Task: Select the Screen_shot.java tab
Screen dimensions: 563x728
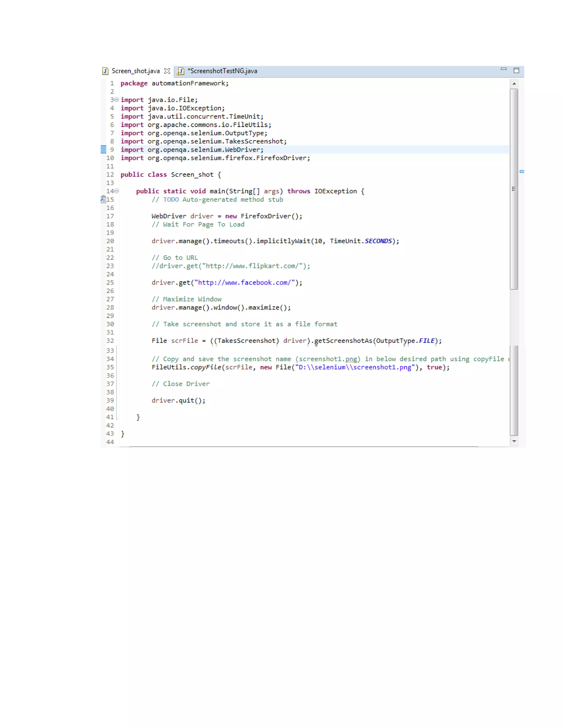Action: (x=136, y=71)
